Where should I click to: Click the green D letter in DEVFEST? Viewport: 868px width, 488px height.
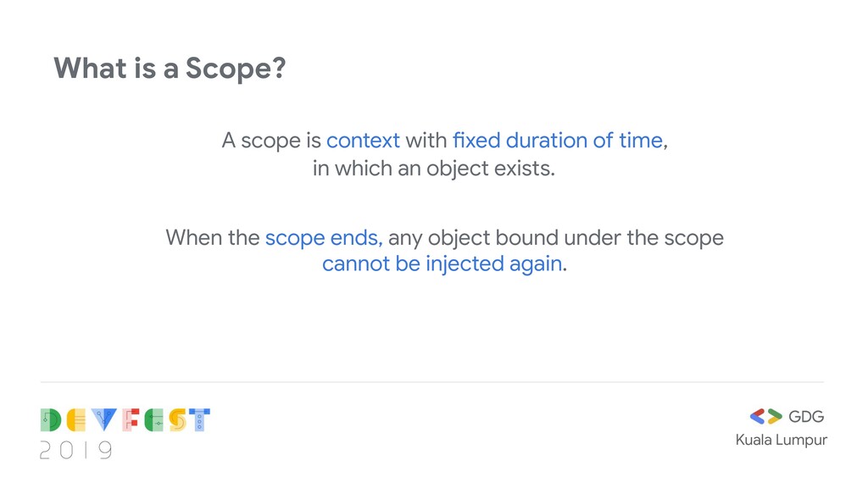point(50,420)
